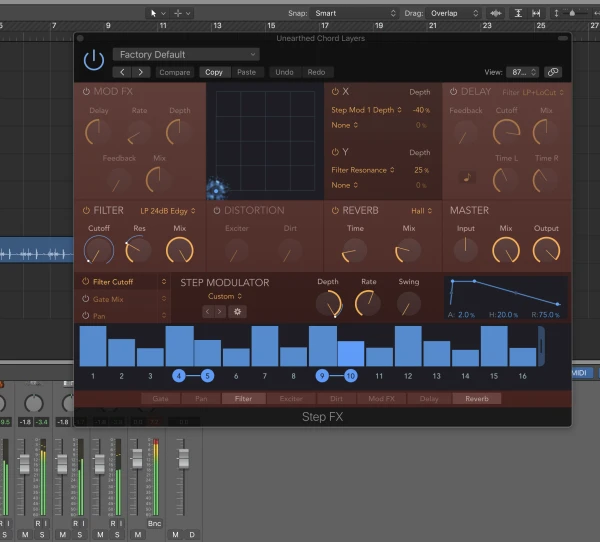The width and height of the screenshot is (600, 542).
Task: Click the Undo button
Action: [x=284, y=72]
